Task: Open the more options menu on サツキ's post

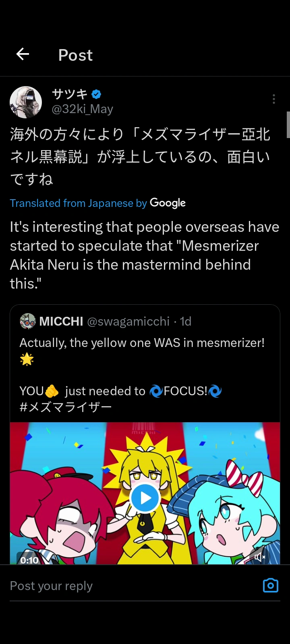Action: click(273, 99)
